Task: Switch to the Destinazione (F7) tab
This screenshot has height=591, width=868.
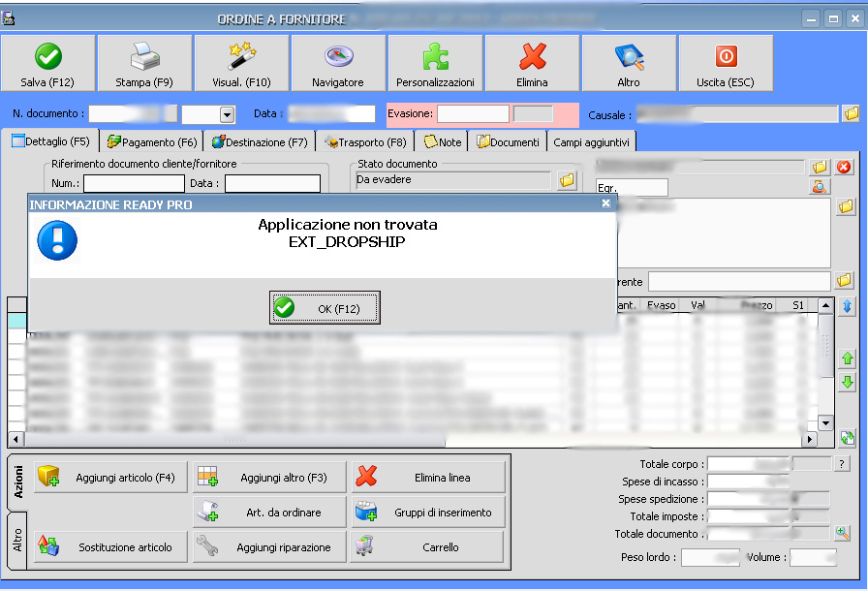Action: tap(260, 142)
